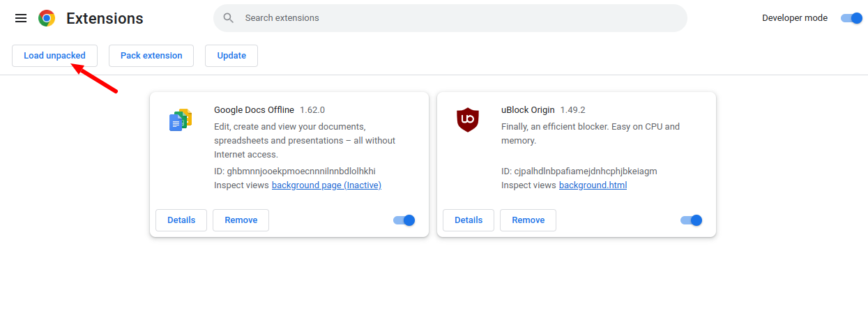868x329 pixels.
Task: Click the version number 1.49.2
Action: pyautogui.click(x=572, y=110)
